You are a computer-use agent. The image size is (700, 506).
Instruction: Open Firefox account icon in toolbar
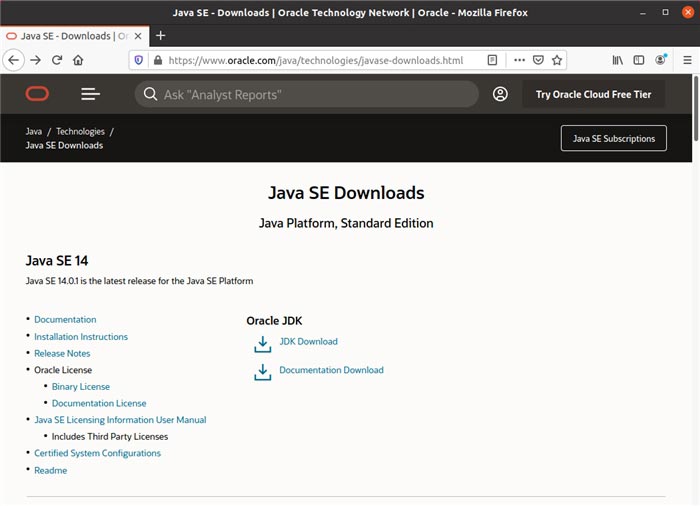[x=660, y=59]
